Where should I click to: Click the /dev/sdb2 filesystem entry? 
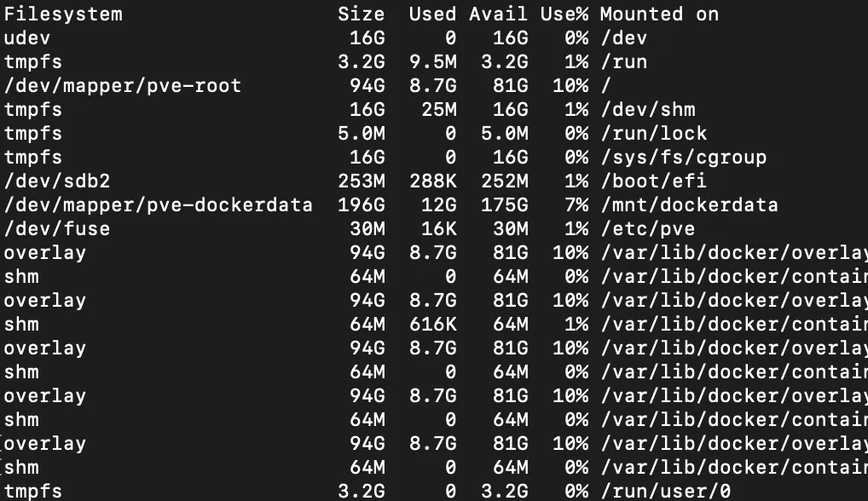point(57,181)
